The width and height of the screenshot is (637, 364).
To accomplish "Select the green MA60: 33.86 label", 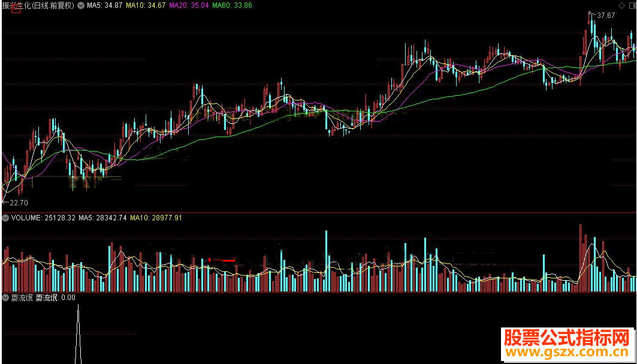I will point(232,5).
